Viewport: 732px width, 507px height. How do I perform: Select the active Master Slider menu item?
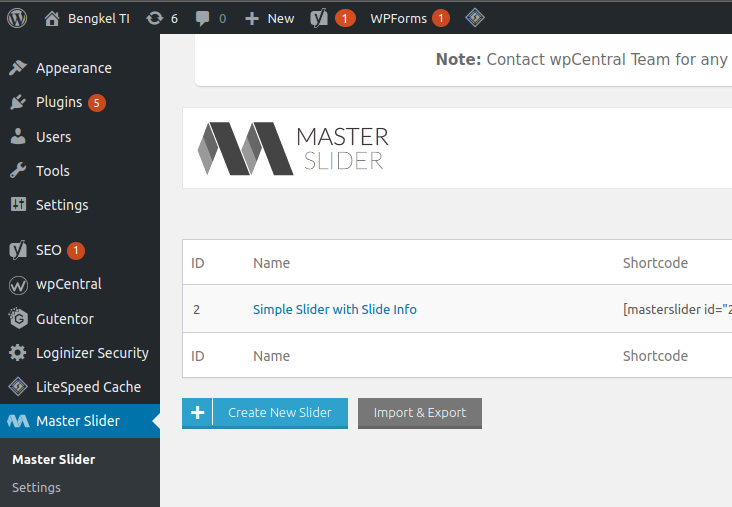(x=78, y=421)
